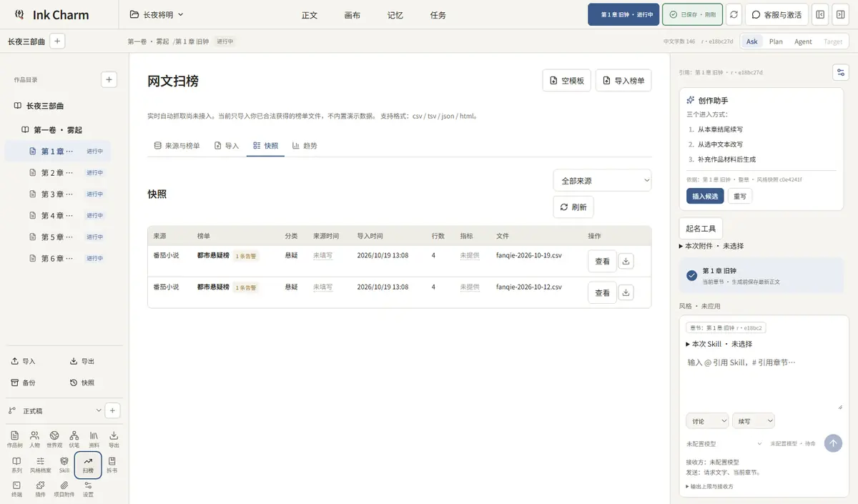Switch to the 画布 top tab

(x=352, y=15)
